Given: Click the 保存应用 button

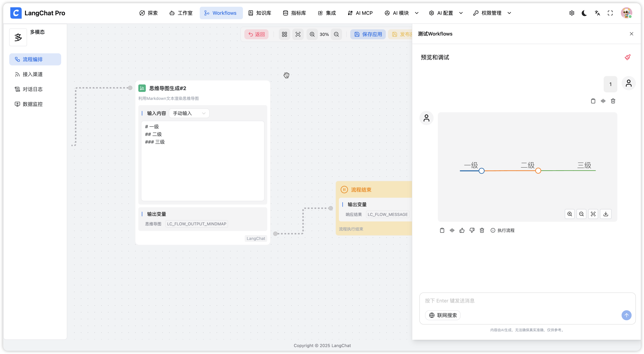Looking at the screenshot, I should [368, 34].
